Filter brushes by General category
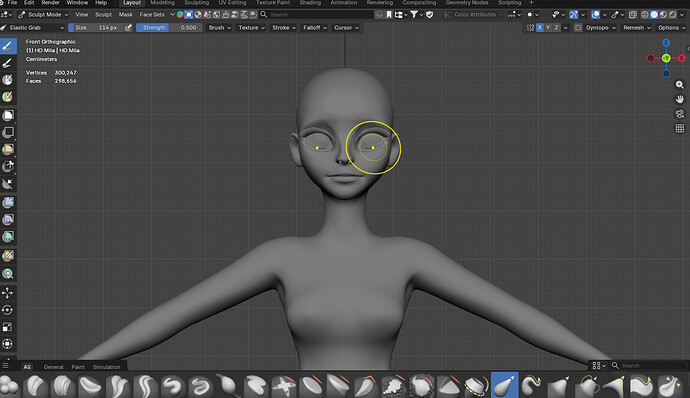This screenshot has height=398, width=690. (54, 367)
